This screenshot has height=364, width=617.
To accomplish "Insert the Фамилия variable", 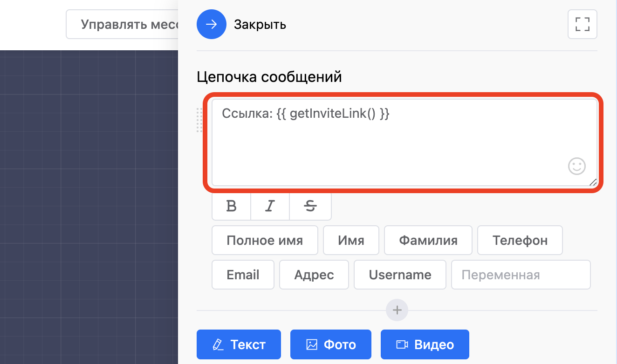I will coord(428,240).
